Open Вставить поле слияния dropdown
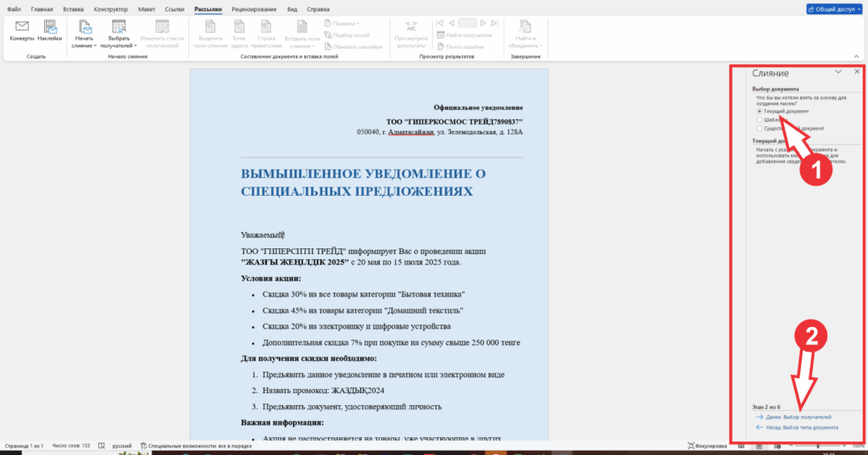The width and height of the screenshot is (868, 455). pyautogui.click(x=303, y=34)
